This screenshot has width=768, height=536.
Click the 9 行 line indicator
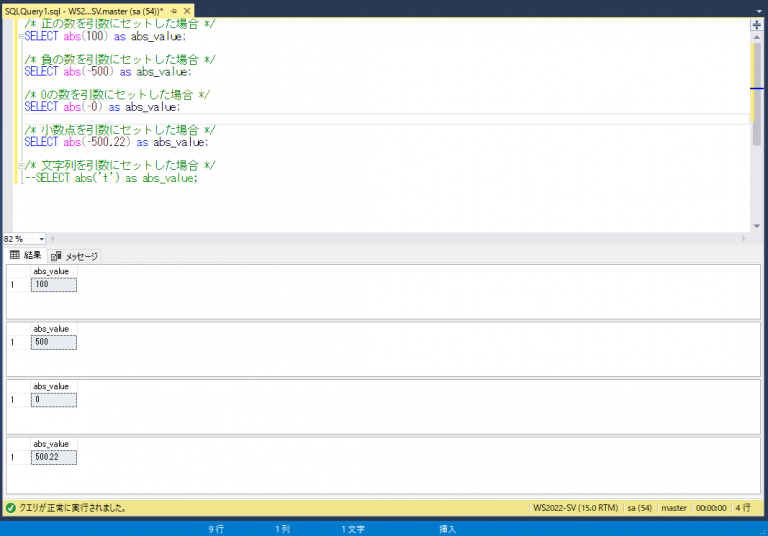click(216, 529)
